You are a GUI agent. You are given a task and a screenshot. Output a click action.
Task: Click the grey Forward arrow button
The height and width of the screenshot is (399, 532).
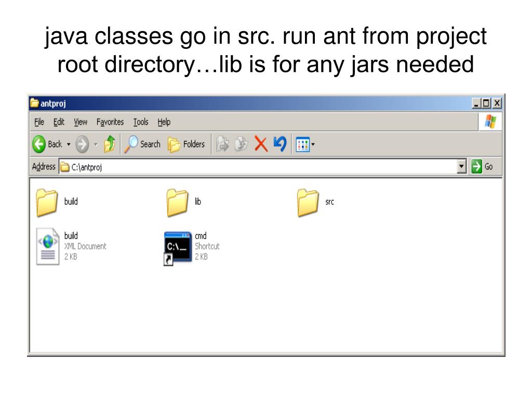tap(82, 144)
